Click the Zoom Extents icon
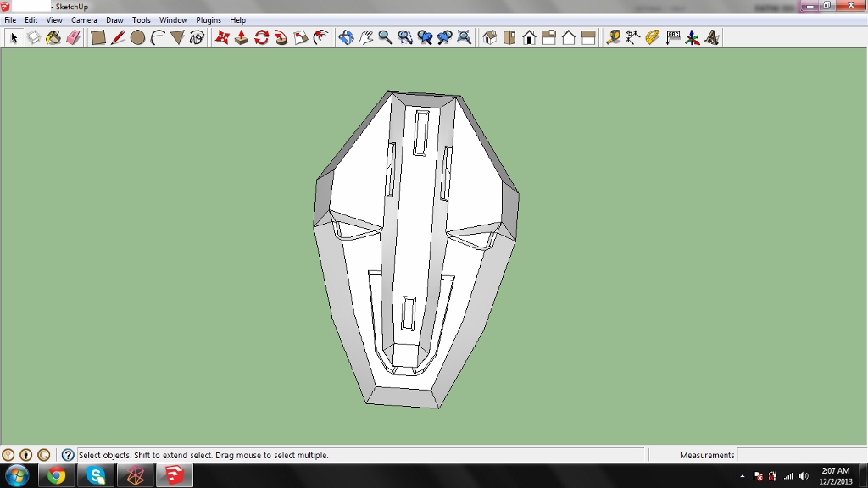The height and width of the screenshot is (488, 868). pos(464,37)
